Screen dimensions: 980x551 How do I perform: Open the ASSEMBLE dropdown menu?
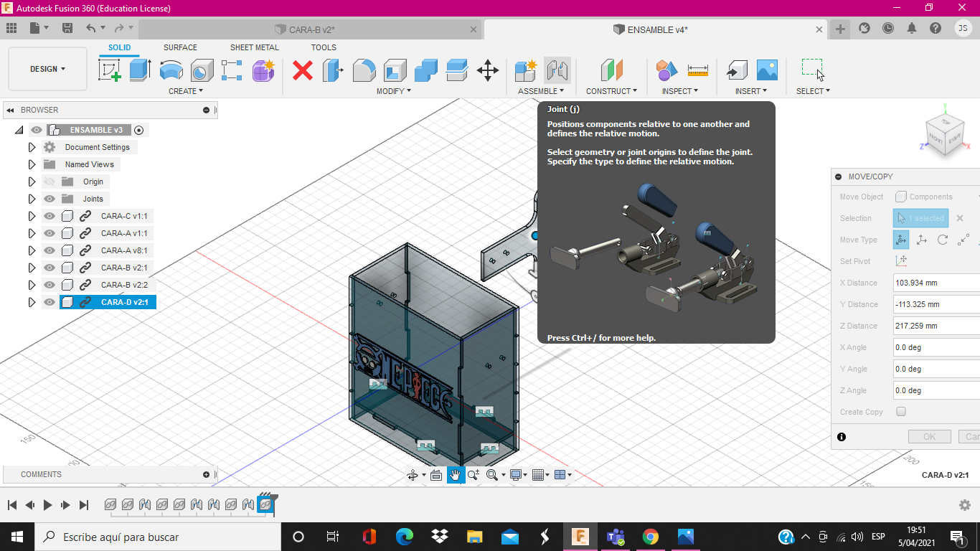coord(541,91)
